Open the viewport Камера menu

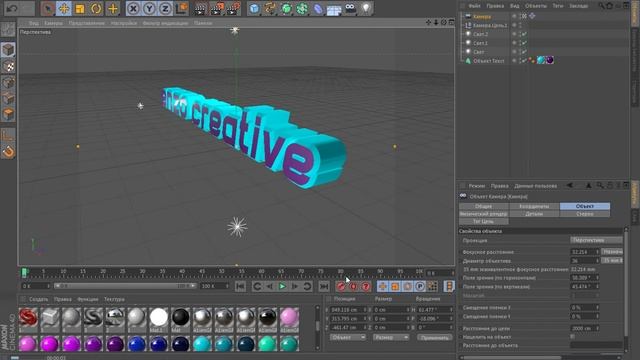point(53,23)
